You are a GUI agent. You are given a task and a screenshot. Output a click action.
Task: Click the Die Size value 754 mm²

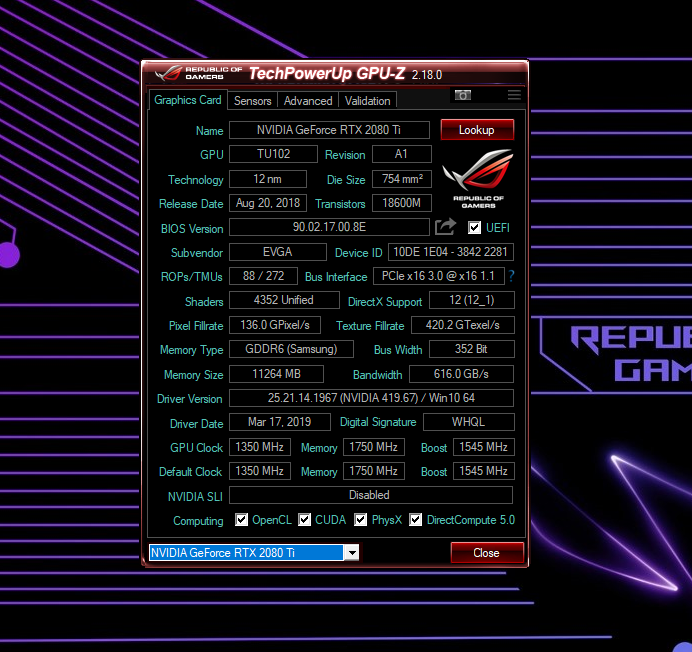tap(402, 179)
